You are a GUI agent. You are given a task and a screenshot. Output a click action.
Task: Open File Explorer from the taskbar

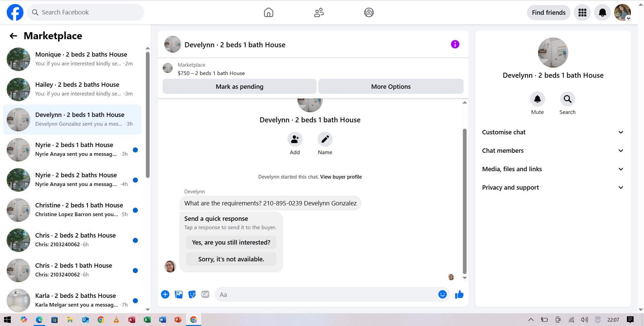click(70, 320)
